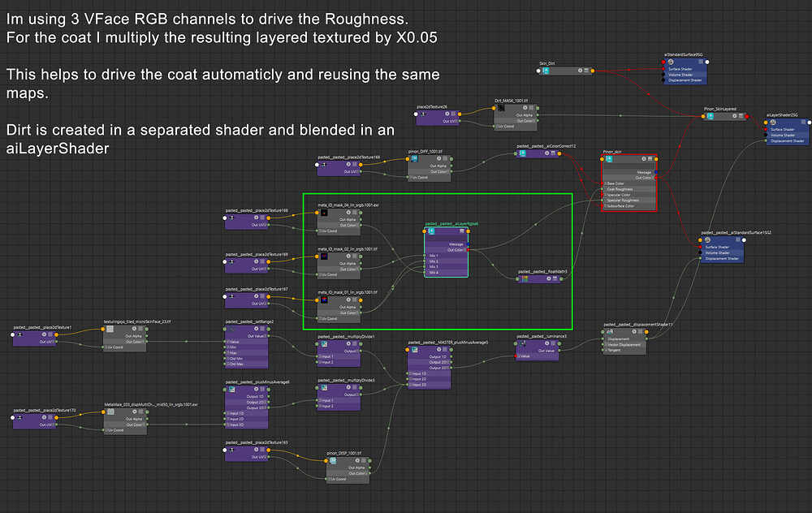Screen dimensions: 812x513
Task: Expand view mode of pasted_pasted_aiColorCorrect12 node
Action: coord(553,153)
